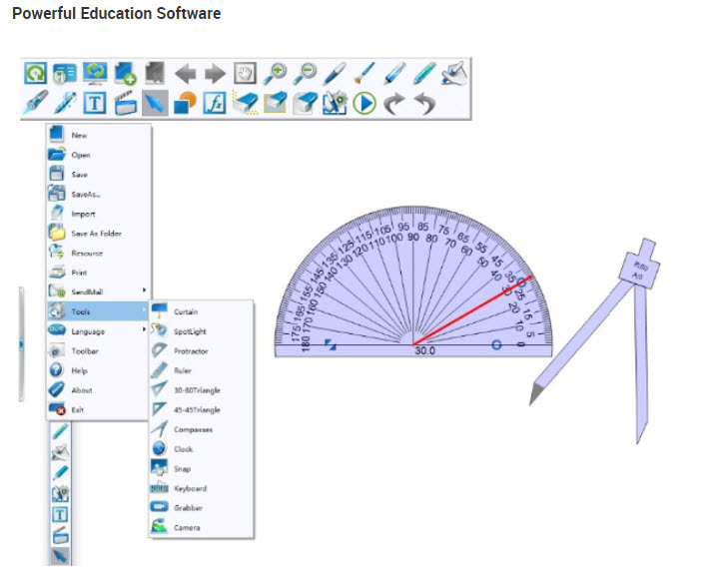Choose the arrow selection tool in toolbar
Screen dimensions: 728x572
coord(155,103)
